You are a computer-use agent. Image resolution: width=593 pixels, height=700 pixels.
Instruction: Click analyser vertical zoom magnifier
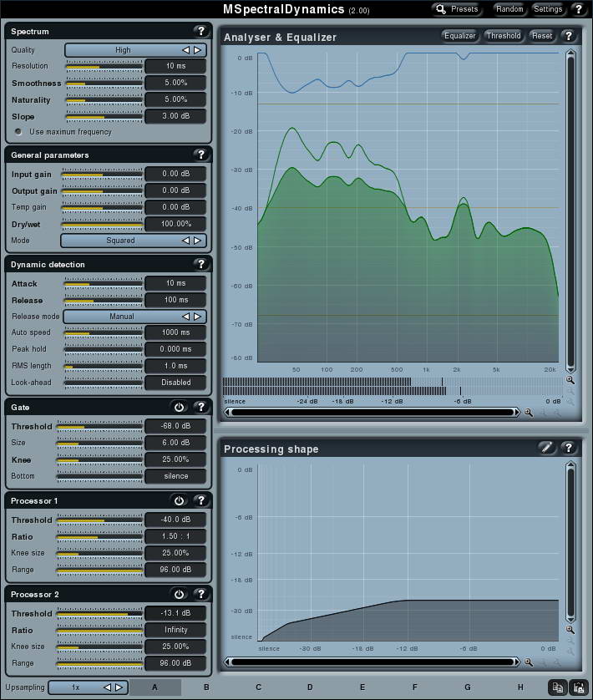tap(570, 380)
